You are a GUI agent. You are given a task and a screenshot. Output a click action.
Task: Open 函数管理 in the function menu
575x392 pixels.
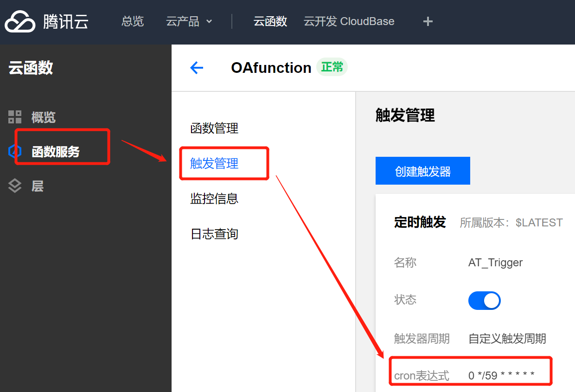(214, 128)
